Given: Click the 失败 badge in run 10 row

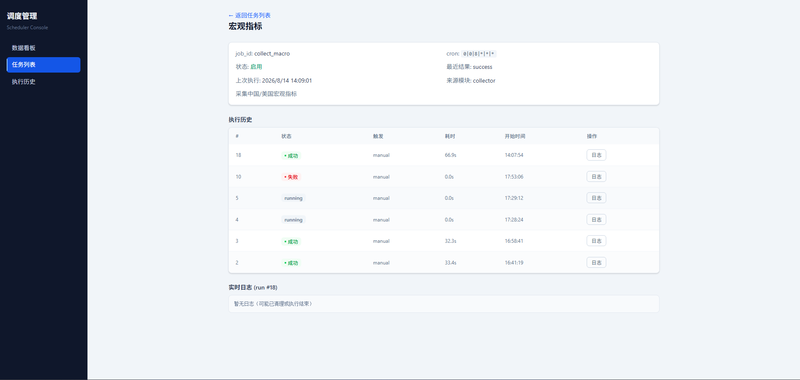Looking at the screenshot, I should pos(291,177).
